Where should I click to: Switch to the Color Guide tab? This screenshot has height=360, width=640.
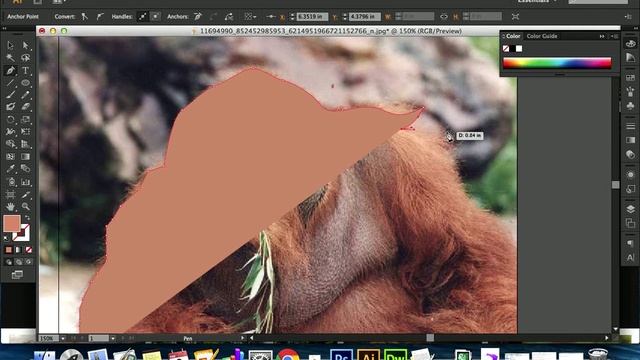(x=542, y=36)
